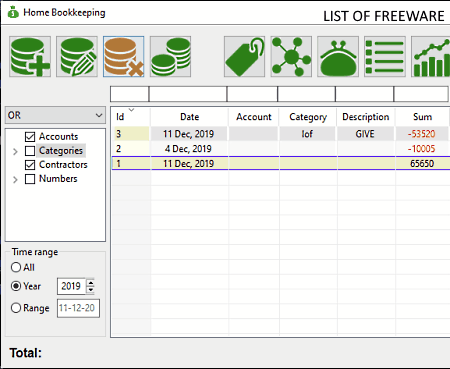450x369 pixels.
Task: Click the add transaction coins icon
Action: pyautogui.click(x=30, y=57)
